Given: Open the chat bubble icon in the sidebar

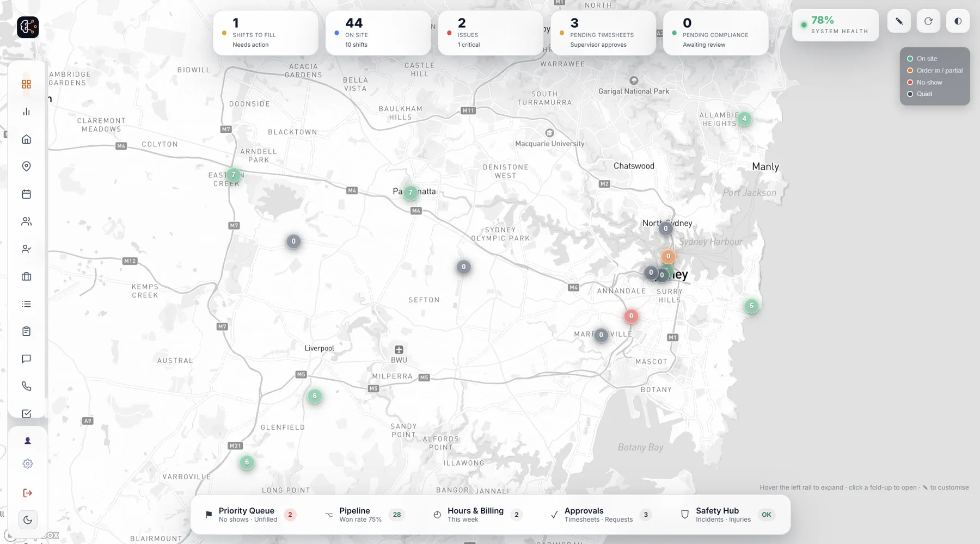Looking at the screenshot, I should pyautogui.click(x=26, y=359).
